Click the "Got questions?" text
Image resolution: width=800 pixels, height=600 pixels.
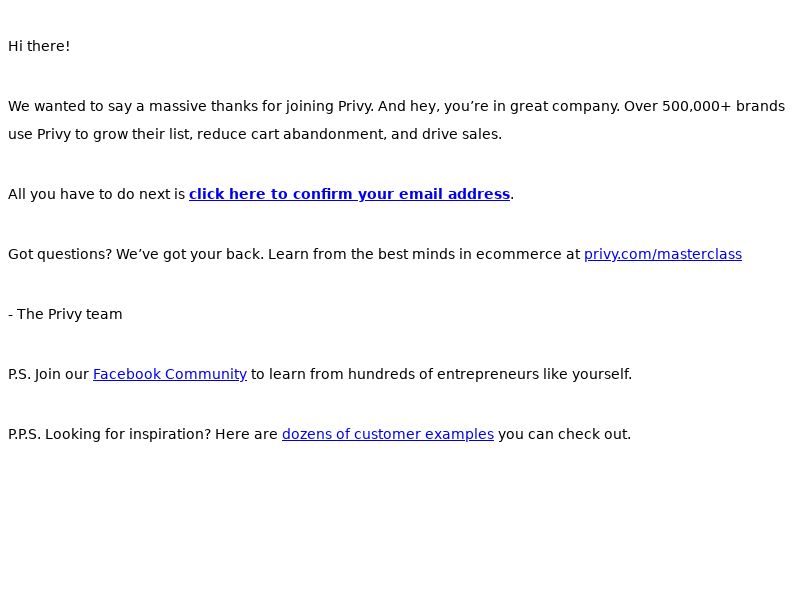(x=60, y=255)
